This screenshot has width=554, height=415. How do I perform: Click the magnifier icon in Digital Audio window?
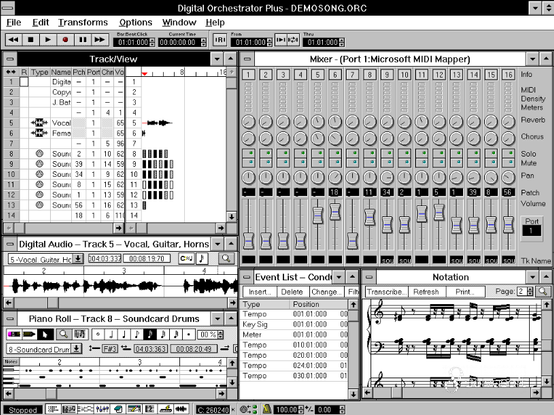[x=226, y=259]
